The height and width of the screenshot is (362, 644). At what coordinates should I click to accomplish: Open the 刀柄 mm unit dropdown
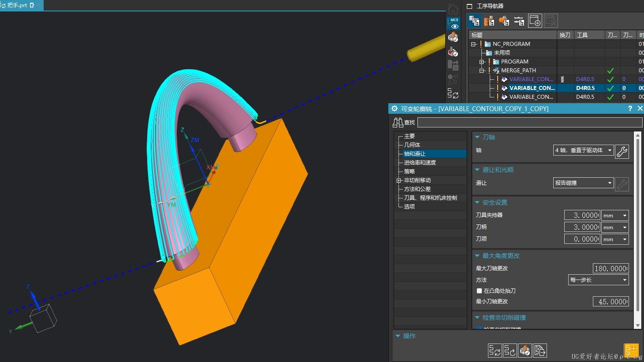615,227
